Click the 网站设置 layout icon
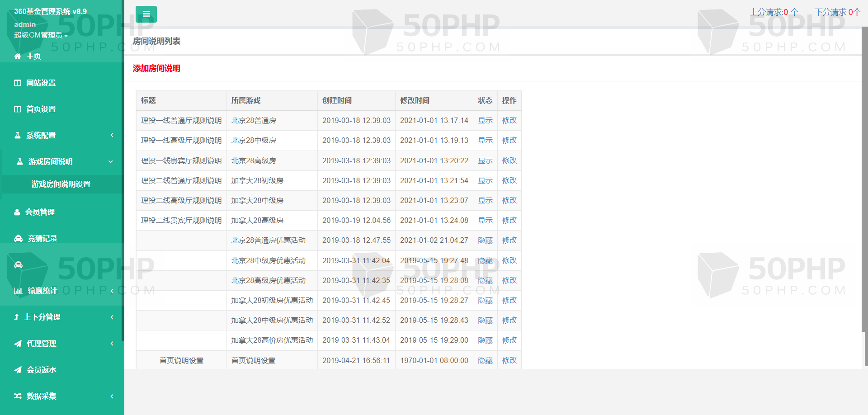This screenshot has width=868, height=415. 18,83
